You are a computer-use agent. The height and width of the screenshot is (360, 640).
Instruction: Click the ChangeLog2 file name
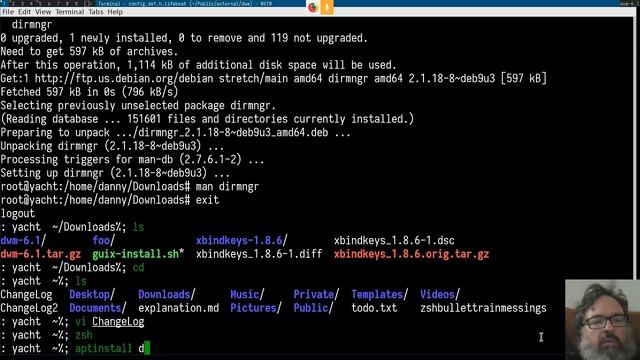click(x=29, y=308)
